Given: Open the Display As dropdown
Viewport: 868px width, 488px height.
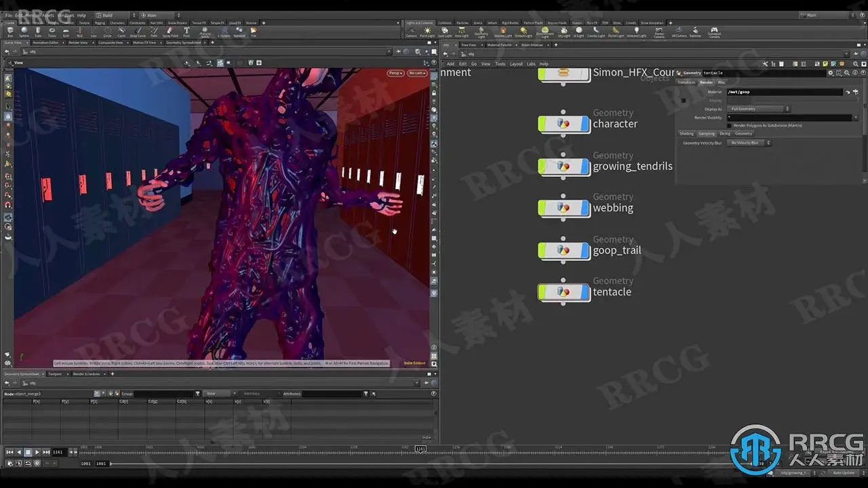Looking at the screenshot, I should (759, 108).
